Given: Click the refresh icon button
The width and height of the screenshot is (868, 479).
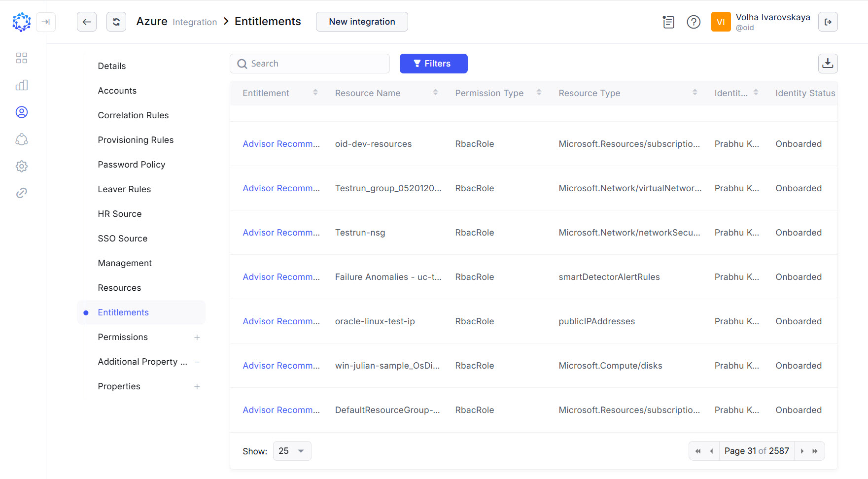Looking at the screenshot, I should [x=116, y=22].
